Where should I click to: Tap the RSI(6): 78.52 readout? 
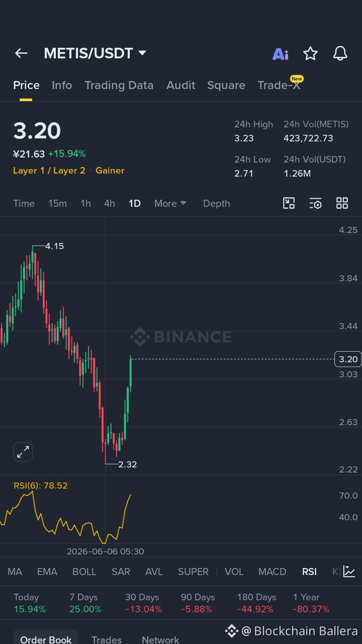click(41, 486)
